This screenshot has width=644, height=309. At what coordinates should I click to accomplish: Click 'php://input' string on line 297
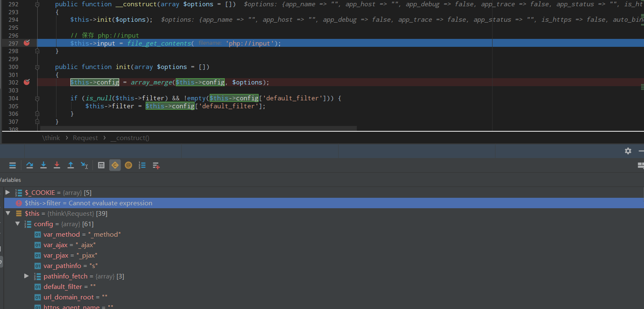click(x=251, y=43)
